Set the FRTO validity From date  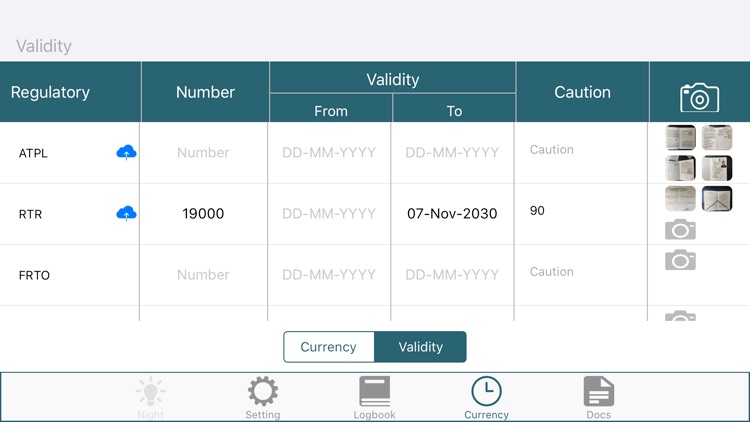pyautogui.click(x=329, y=275)
